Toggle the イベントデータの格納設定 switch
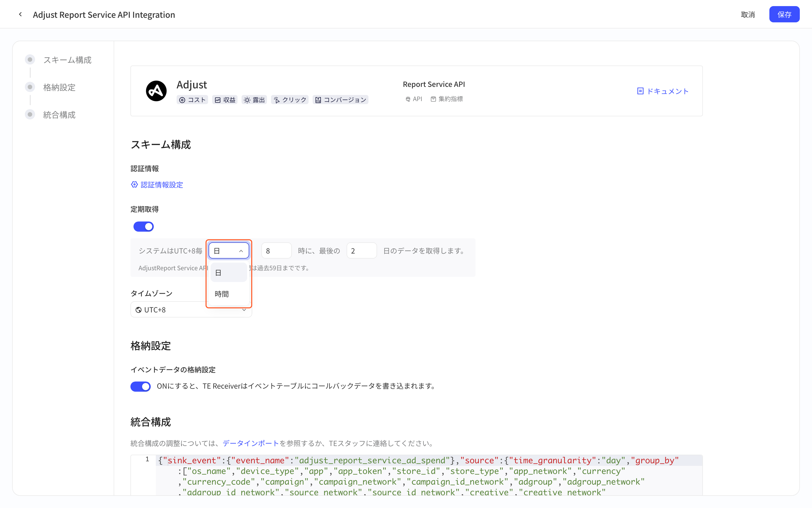 pyautogui.click(x=141, y=386)
